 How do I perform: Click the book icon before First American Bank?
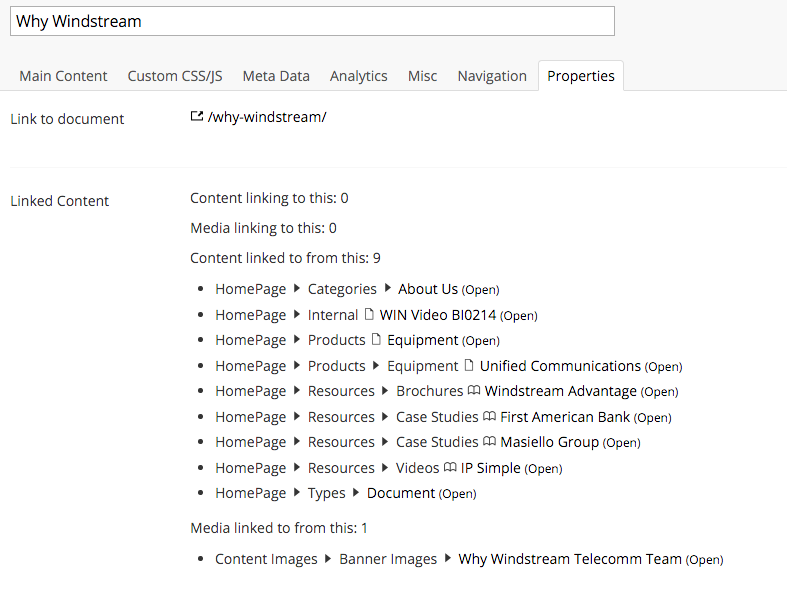click(x=489, y=416)
